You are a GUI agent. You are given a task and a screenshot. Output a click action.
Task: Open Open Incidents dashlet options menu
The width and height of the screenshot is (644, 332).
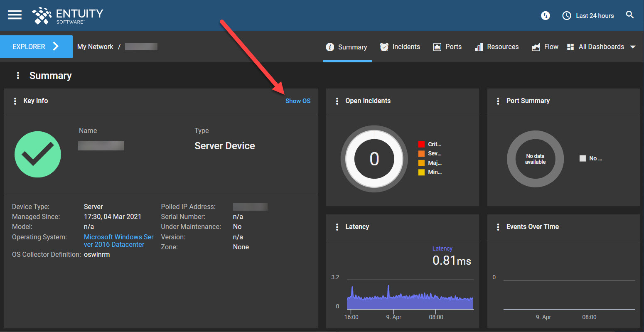click(x=337, y=101)
